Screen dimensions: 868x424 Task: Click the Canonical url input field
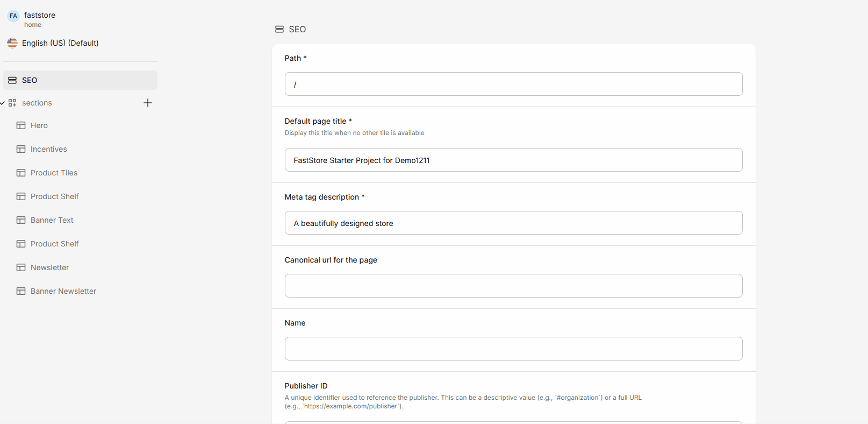click(513, 286)
